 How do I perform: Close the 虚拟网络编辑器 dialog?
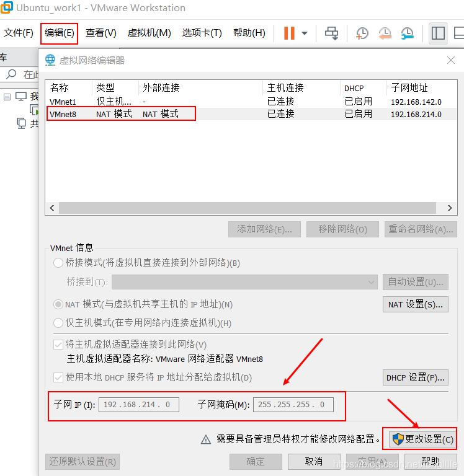coord(451,60)
